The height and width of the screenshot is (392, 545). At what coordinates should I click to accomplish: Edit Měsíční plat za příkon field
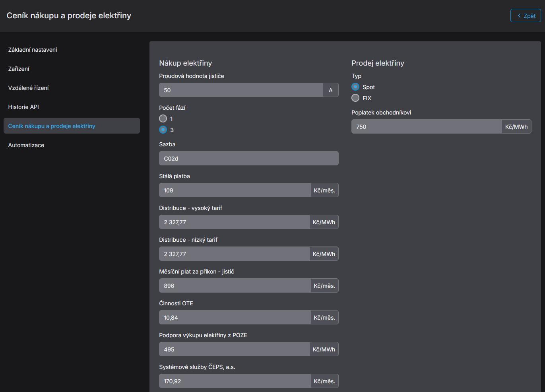point(235,286)
